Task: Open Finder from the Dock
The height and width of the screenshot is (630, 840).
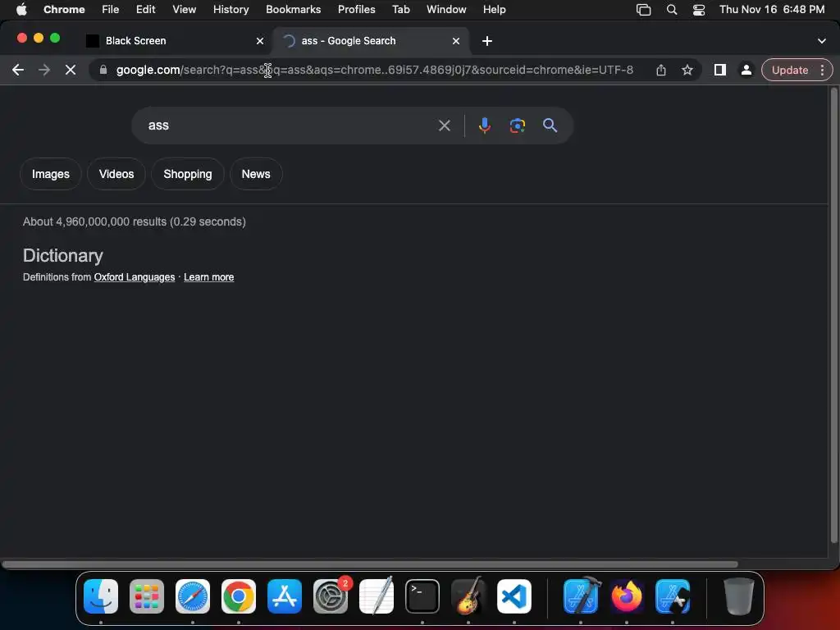Action: point(101,596)
